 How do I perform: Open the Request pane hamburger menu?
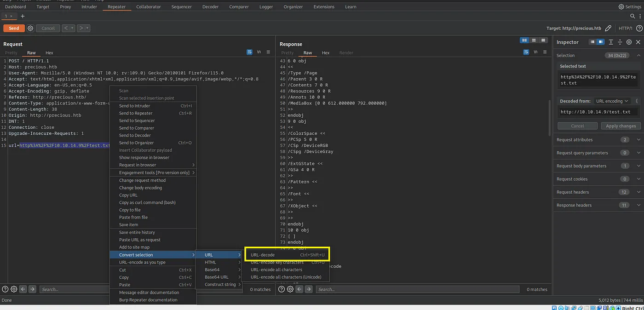point(268,52)
